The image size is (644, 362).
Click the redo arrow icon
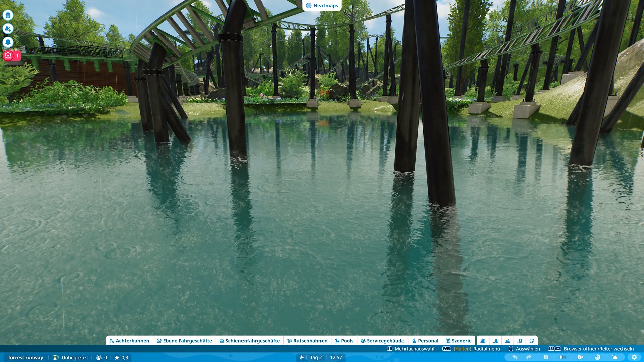coord(529,357)
